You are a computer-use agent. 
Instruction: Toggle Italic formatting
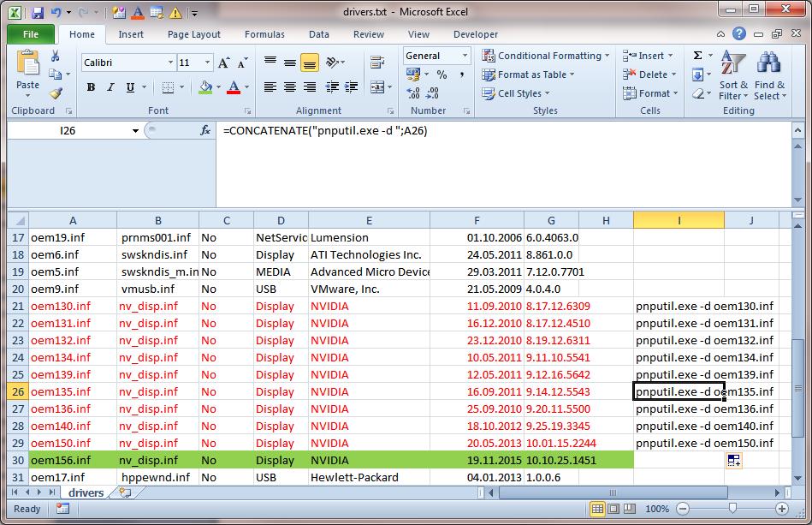[111, 87]
